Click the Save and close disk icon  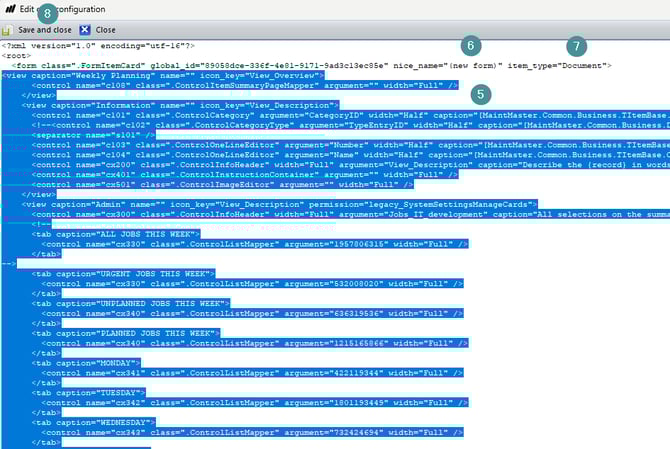pos(9,30)
